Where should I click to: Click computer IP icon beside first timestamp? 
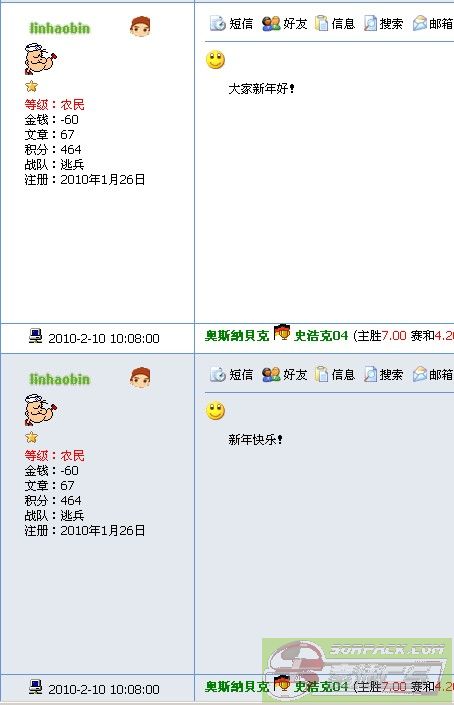(x=36, y=336)
